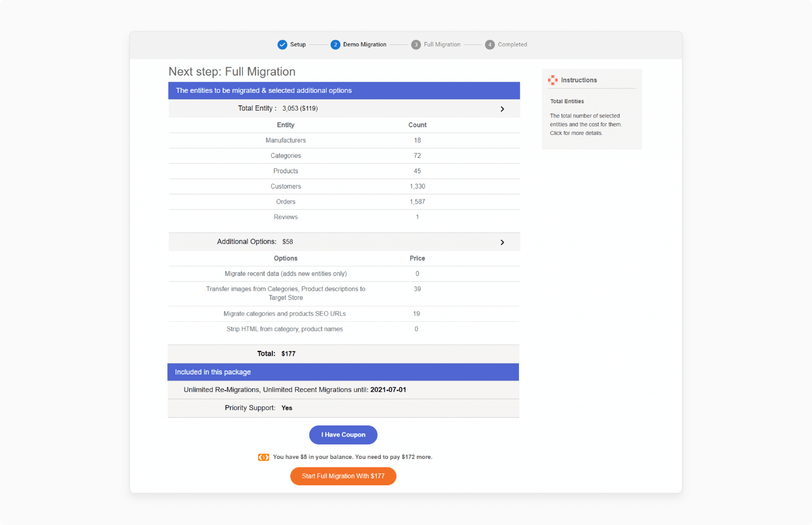
Task: Click the Categories count 72
Action: pyautogui.click(x=417, y=156)
